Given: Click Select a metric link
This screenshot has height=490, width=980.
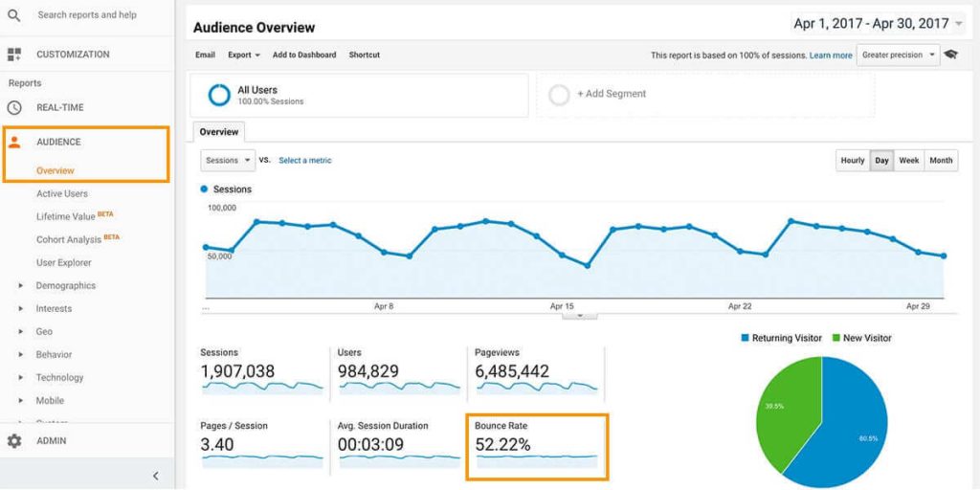Looking at the screenshot, I should 304,161.
